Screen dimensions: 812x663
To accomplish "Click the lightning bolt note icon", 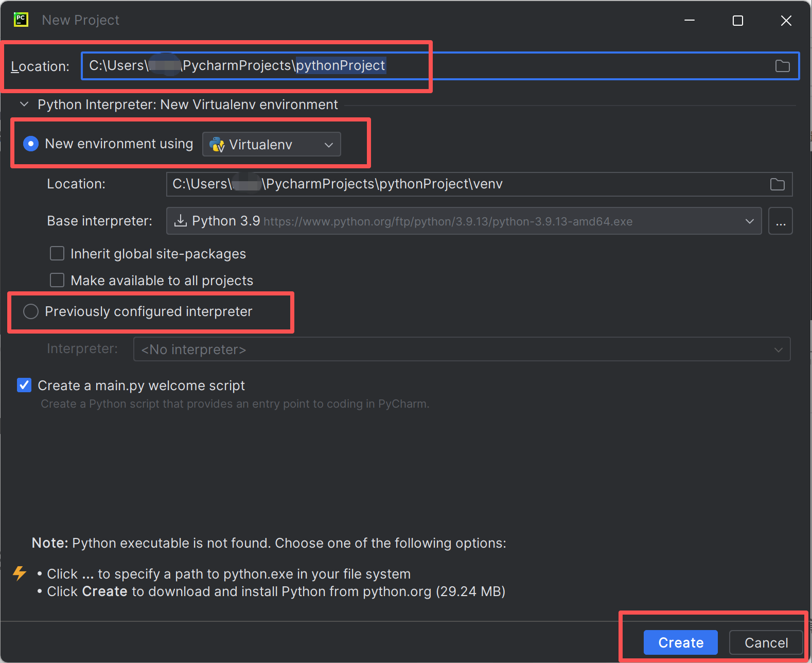I will [20, 573].
